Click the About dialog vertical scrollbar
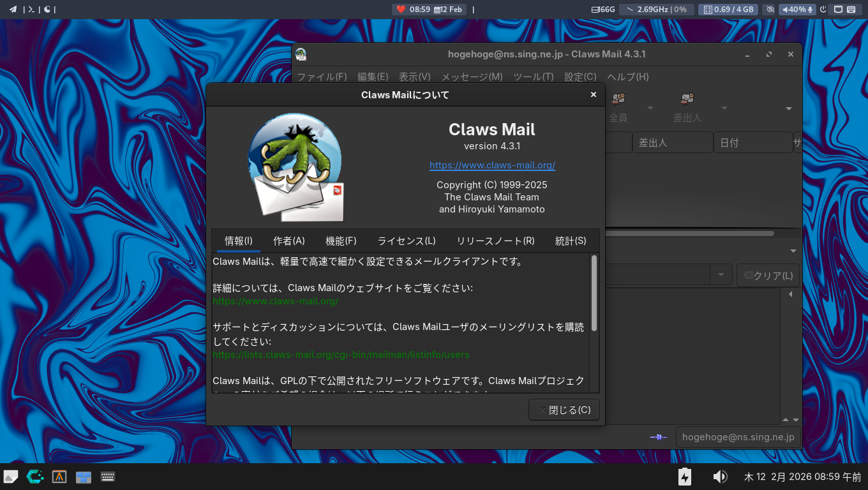 tap(594, 293)
